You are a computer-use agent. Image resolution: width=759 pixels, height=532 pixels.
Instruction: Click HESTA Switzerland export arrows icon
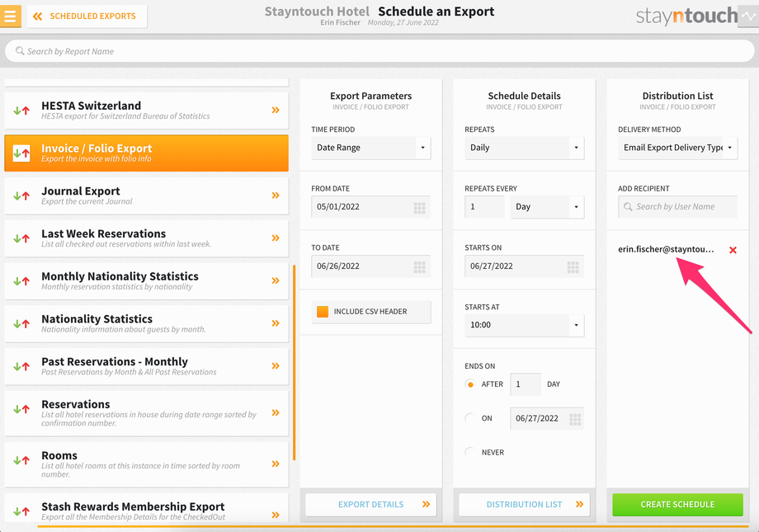click(x=21, y=111)
